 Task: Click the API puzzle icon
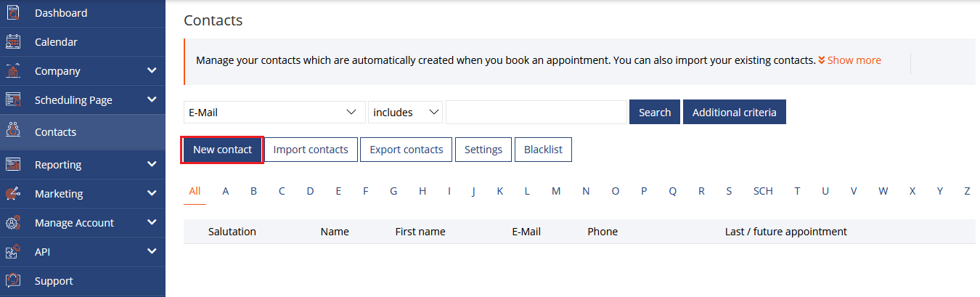point(12,251)
